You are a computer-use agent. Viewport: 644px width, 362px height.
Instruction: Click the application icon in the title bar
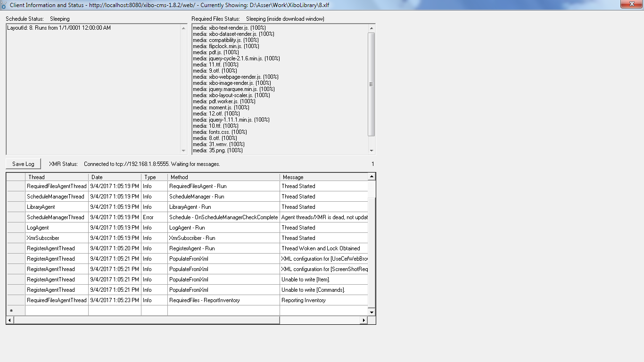click(x=4, y=5)
